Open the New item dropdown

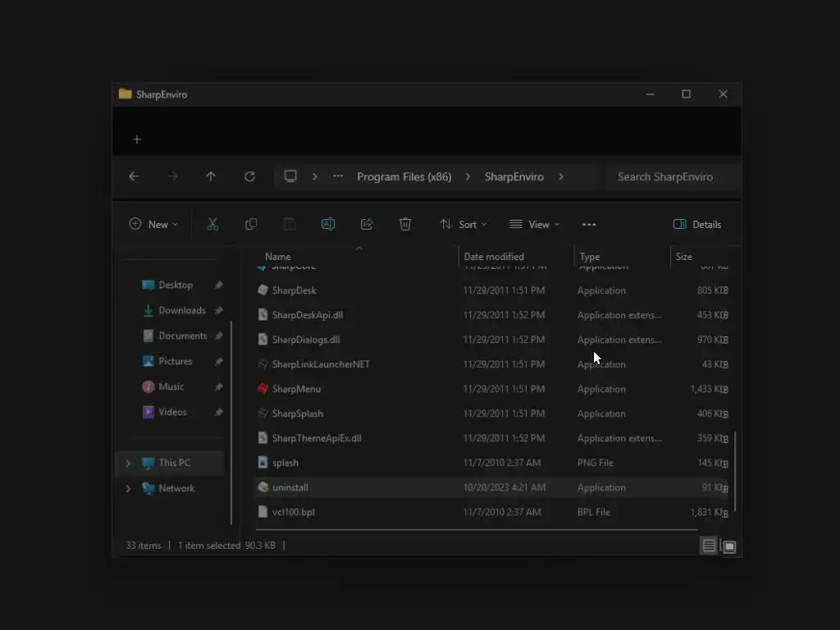[x=153, y=225]
